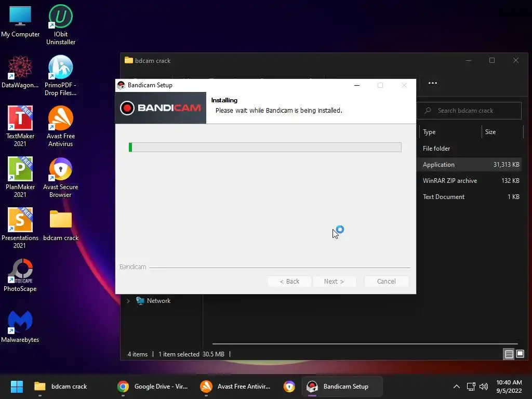This screenshot has width=532, height=399.
Task: Open DataWagon desktop shortcut
Action: coord(20,72)
